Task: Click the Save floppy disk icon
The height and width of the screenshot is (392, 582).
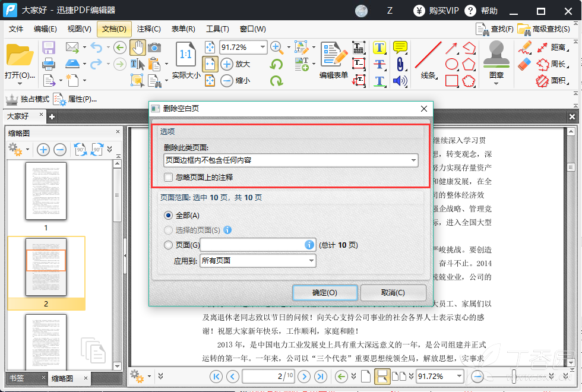Action: (x=49, y=48)
